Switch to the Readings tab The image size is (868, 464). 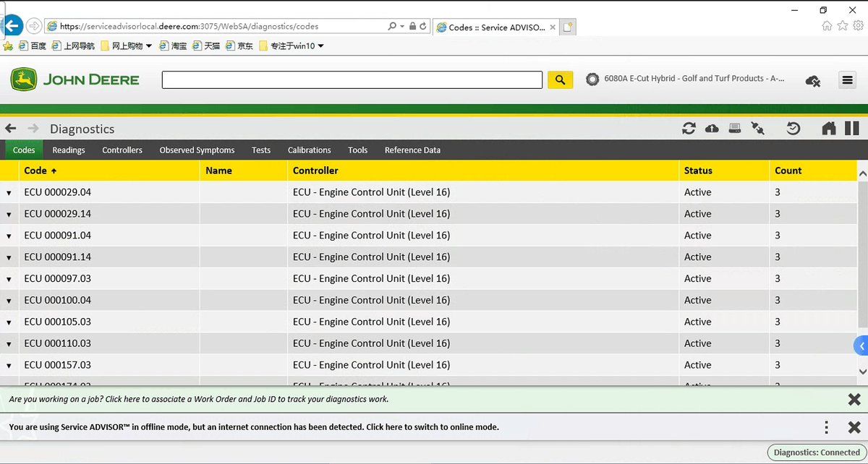click(x=69, y=150)
